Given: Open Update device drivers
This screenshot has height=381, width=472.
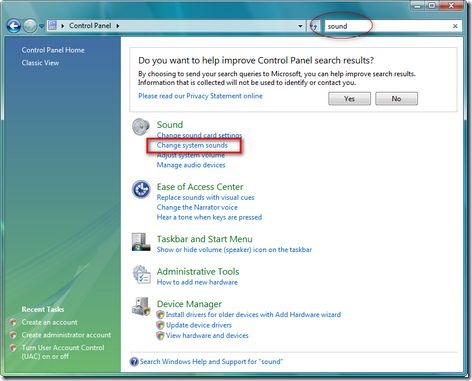Looking at the screenshot, I should point(199,325).
